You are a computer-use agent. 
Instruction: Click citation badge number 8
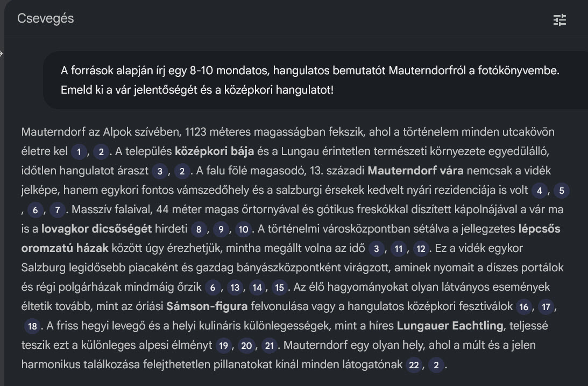(x=199, y=230)
